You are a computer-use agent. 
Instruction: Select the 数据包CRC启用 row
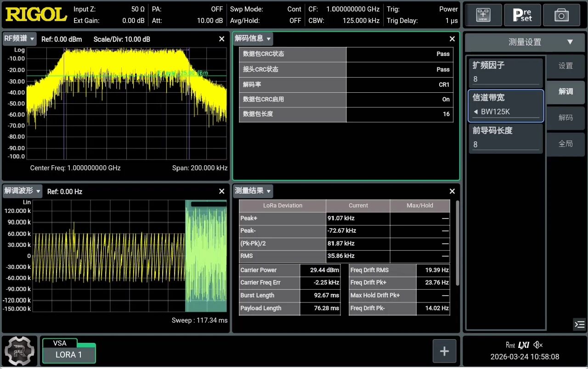pos(346,99)
